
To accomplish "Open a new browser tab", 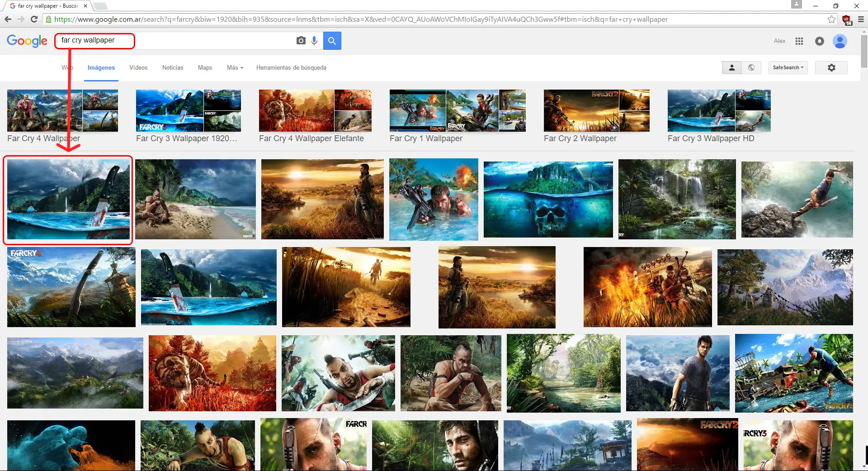I will [100, 6].
